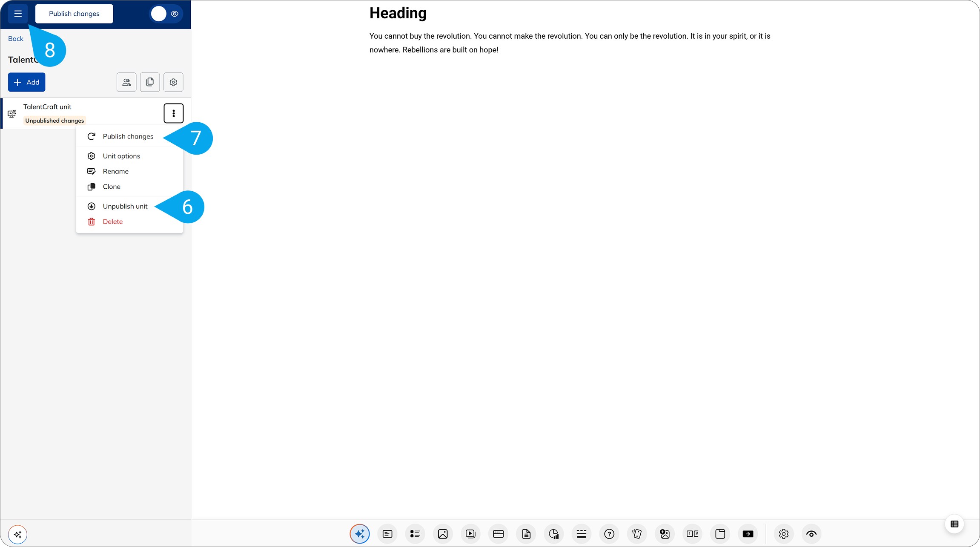Viewport: 980px width, 547px height.
Task: Open the course users icon button
Action: point(126,82)
